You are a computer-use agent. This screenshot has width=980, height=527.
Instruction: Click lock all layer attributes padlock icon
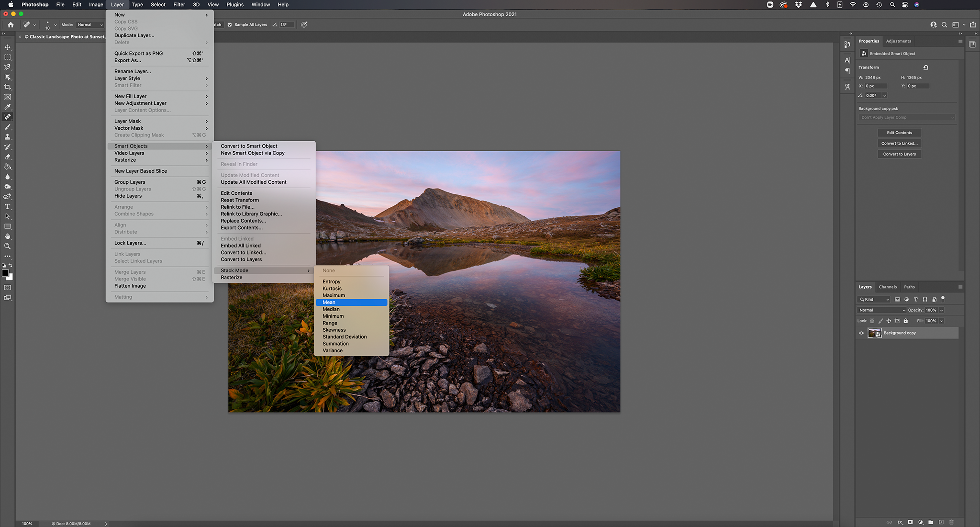click(905, 321)
